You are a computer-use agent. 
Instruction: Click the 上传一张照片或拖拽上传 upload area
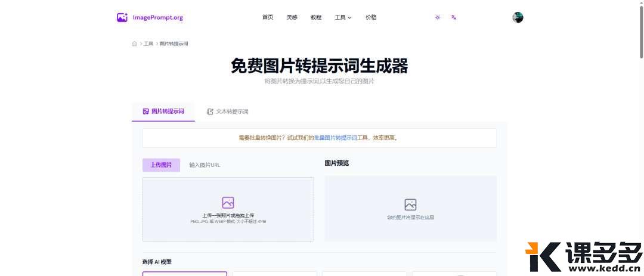[x=228, y=209]
